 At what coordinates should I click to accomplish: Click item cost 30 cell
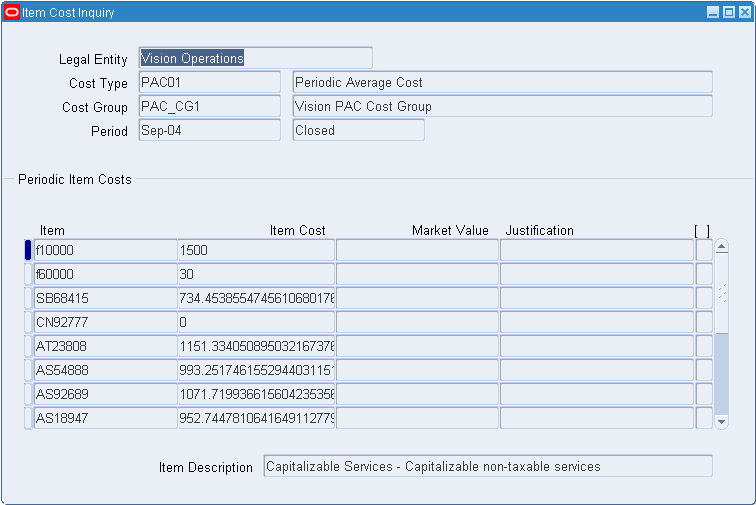pos(256,274)
